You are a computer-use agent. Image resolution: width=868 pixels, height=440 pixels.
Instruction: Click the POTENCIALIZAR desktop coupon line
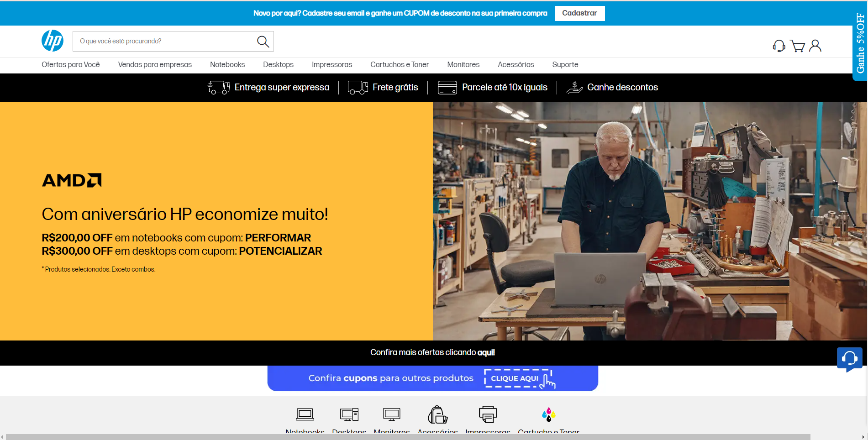(x=182, y=251)
